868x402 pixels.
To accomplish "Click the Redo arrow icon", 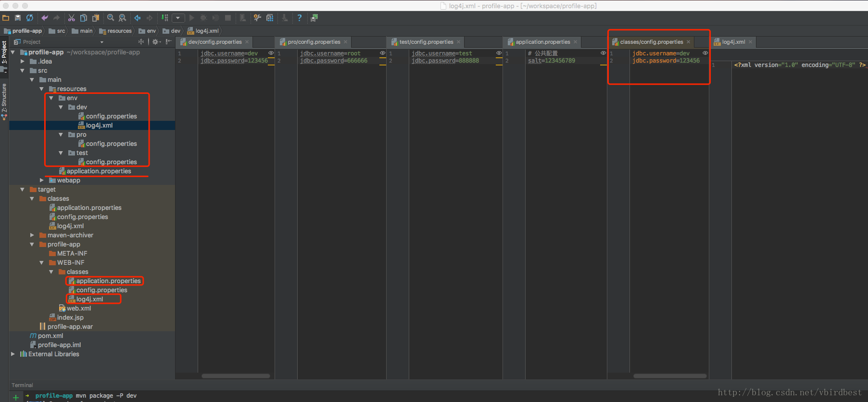I will [57, 18].
